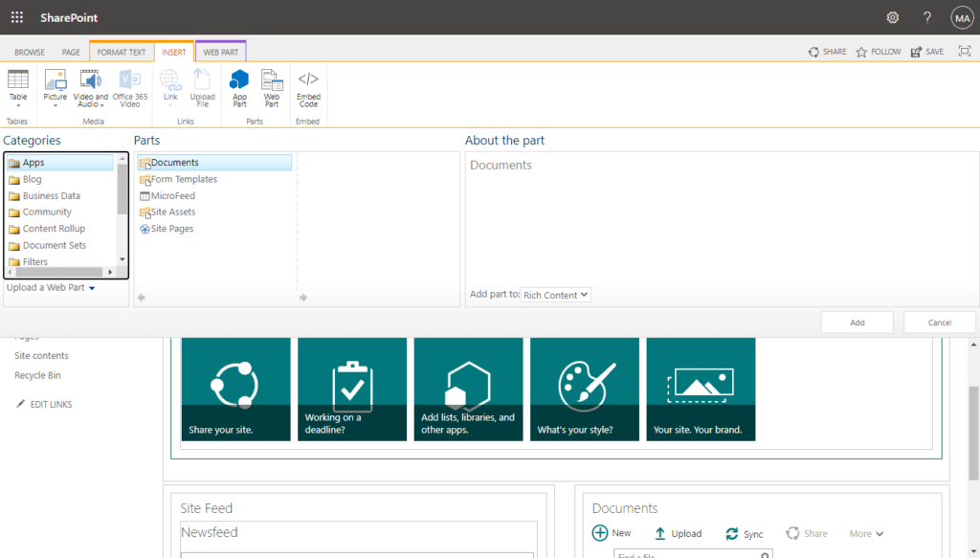Open Add lists, libraries, and other apps tile
The height and width of the screenshot is (558, 980).
pos(468,390)
